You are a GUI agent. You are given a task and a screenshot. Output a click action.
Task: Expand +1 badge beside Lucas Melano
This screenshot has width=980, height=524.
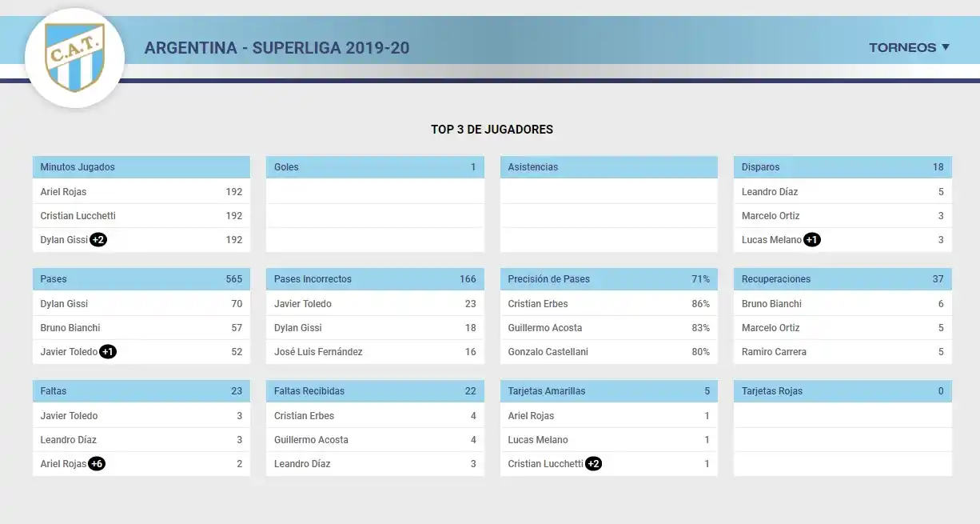811,240
